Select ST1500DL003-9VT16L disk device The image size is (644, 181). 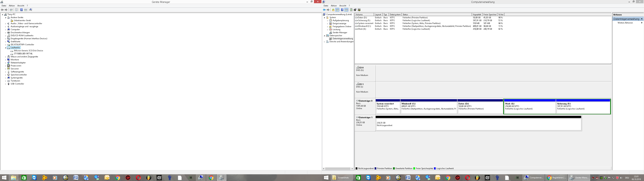point(23,53)
